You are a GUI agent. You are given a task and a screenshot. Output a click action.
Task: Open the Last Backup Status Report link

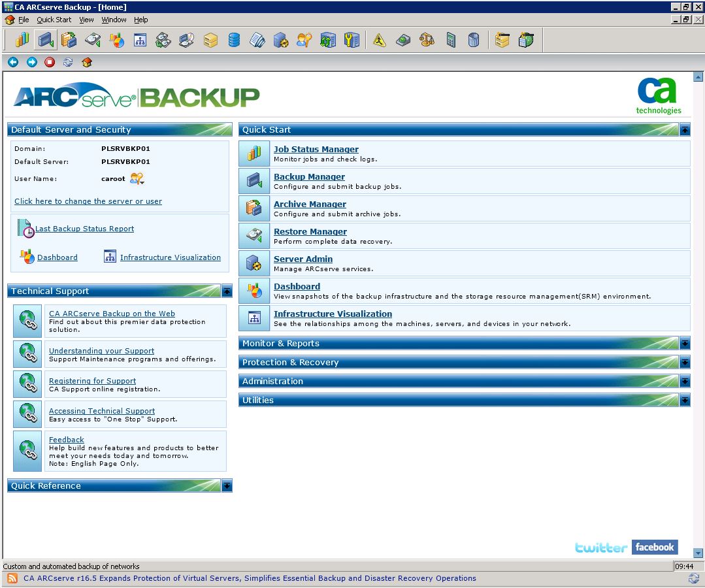point(84,229)
